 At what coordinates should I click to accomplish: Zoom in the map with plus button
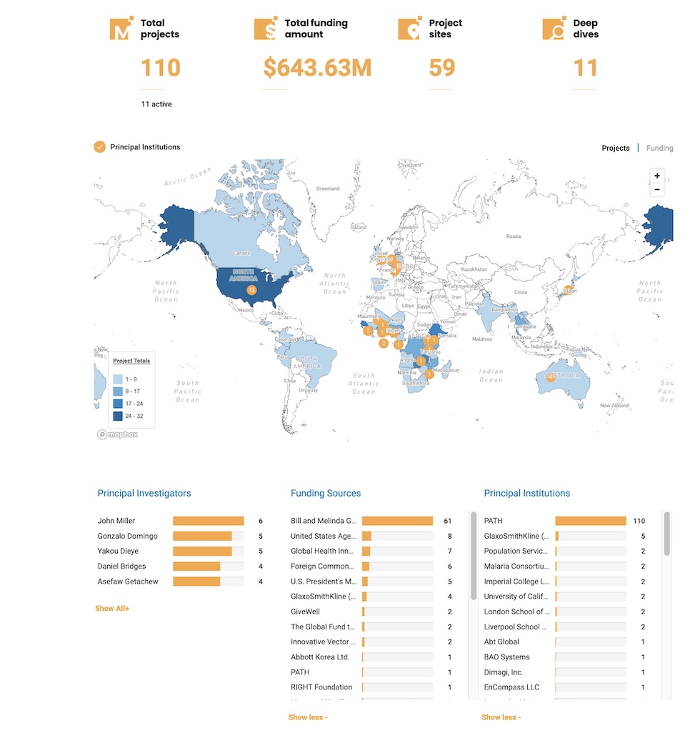click(657, 176)
